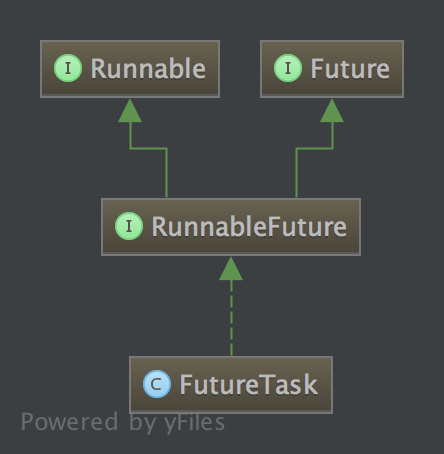Viewport: 444px width, 454px height.
Task: Select edge from RunnableFuture to Future
Action: coord(296,173)
